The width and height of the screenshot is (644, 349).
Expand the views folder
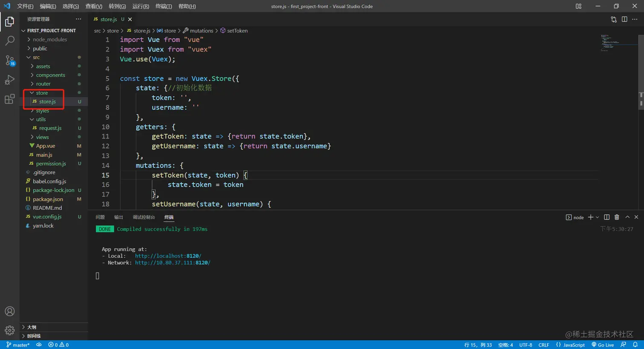pyautogui.click(x=42, y=137)
